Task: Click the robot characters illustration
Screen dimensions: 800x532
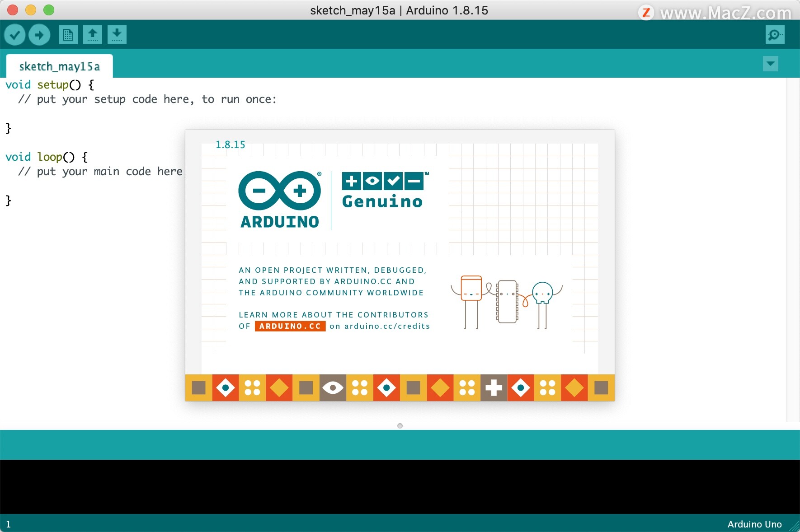Action: coord(507,302)
